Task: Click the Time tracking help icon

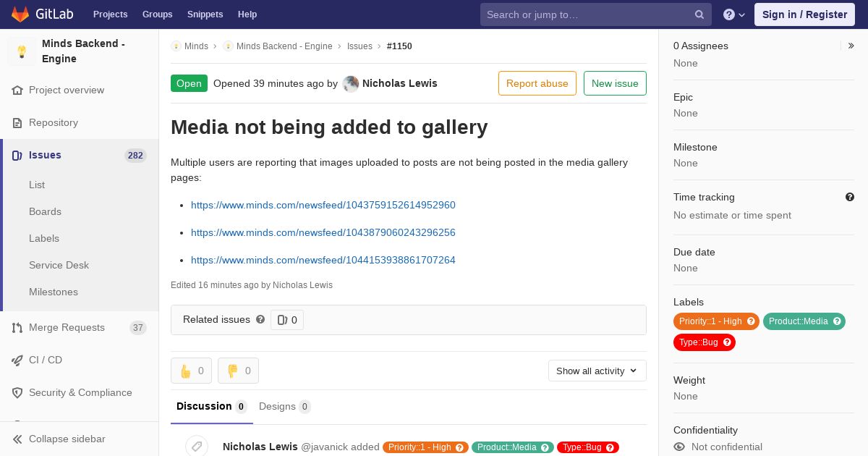Action: pos(850,197)
